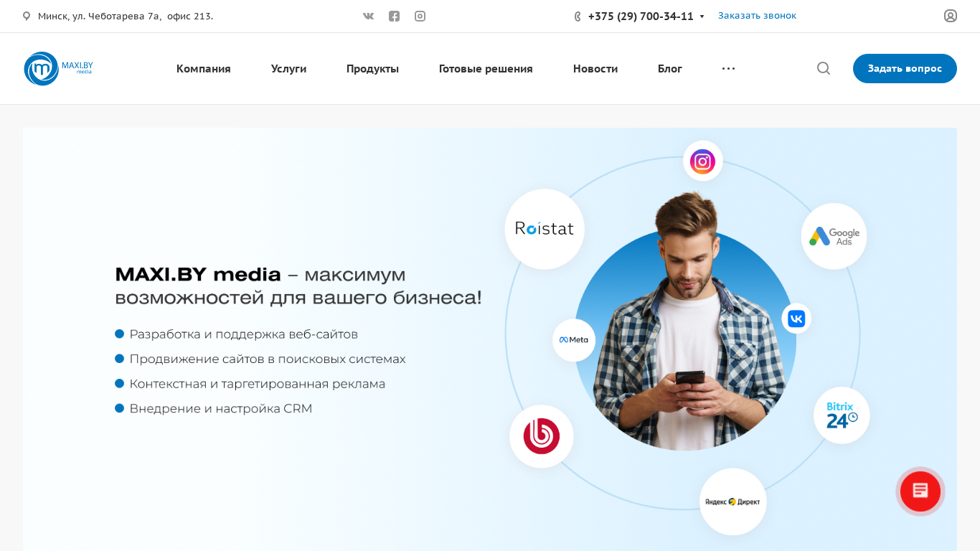This screenshot has height=551, width=980.
Task: Click the Instagram bubble in banner
Action: (703, 161)
